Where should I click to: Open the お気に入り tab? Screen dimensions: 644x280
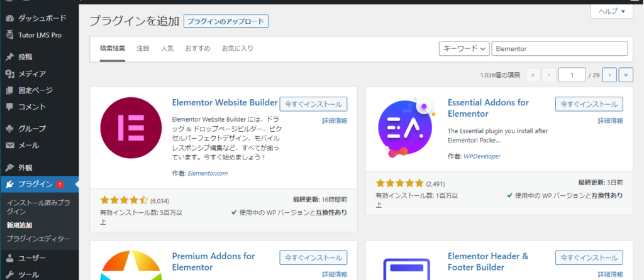tap(238, 48)
